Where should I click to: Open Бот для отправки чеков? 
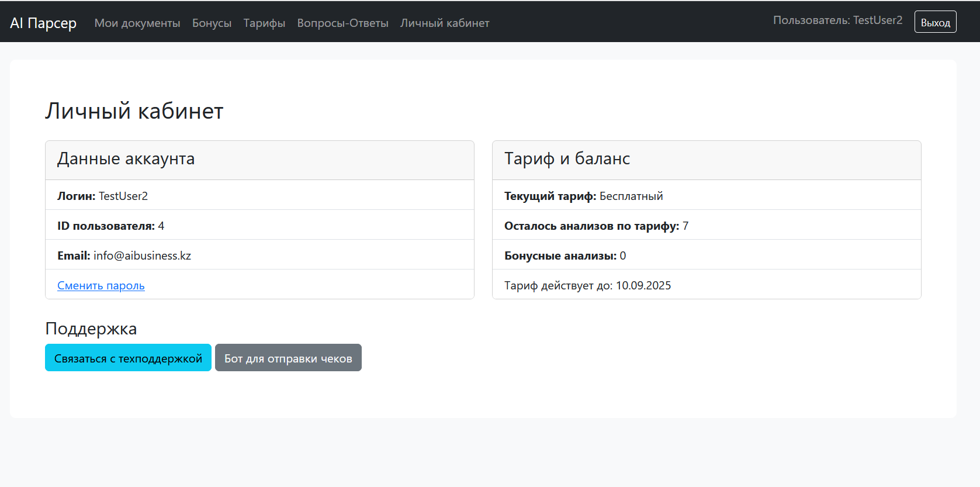coord(288,358)
